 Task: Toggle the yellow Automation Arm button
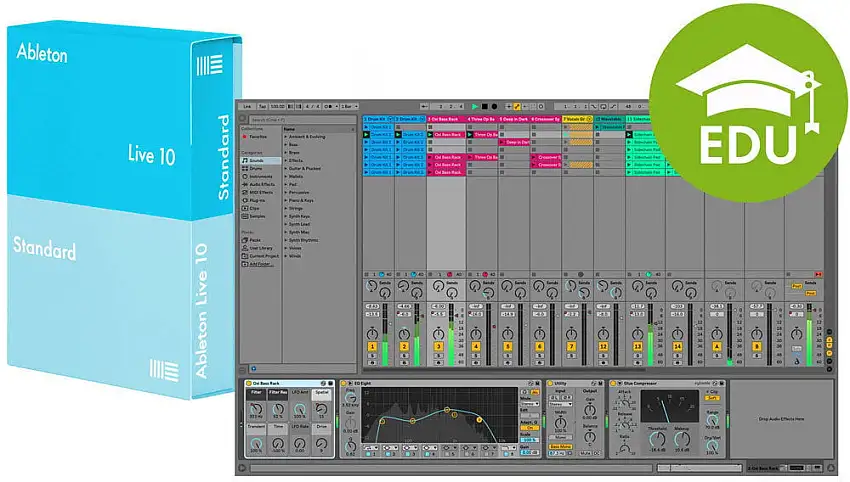(517, 107)
